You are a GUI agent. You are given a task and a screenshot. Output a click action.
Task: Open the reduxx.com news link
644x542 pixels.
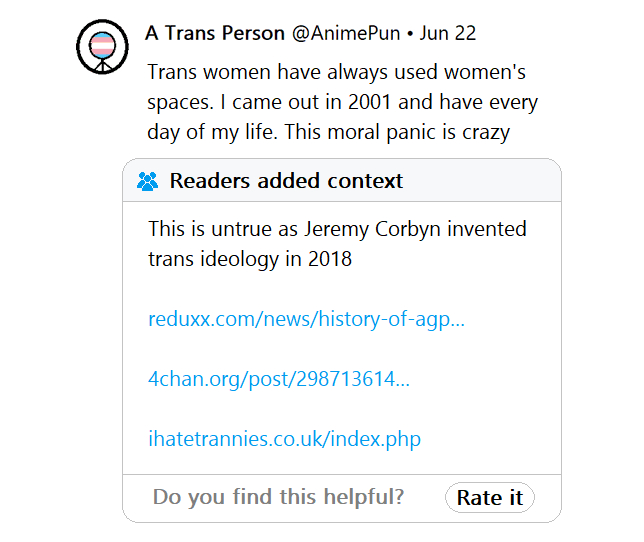306,320
